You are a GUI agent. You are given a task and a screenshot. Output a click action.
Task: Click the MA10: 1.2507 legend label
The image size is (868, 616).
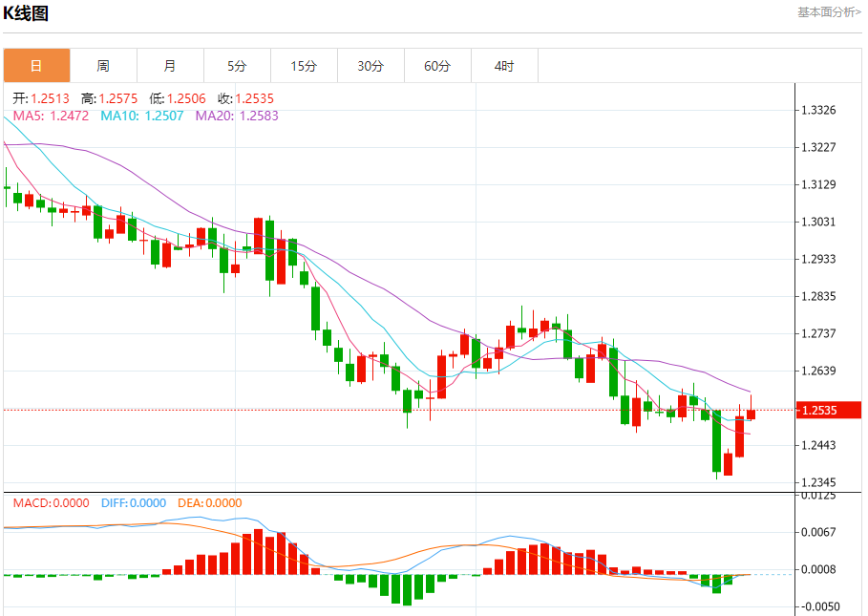pos(142,116)
